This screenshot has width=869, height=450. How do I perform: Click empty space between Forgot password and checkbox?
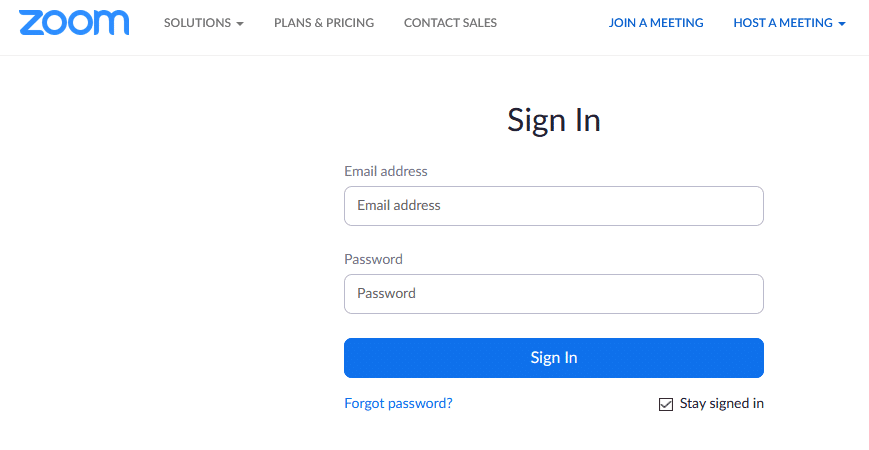(x=554, y=403)
